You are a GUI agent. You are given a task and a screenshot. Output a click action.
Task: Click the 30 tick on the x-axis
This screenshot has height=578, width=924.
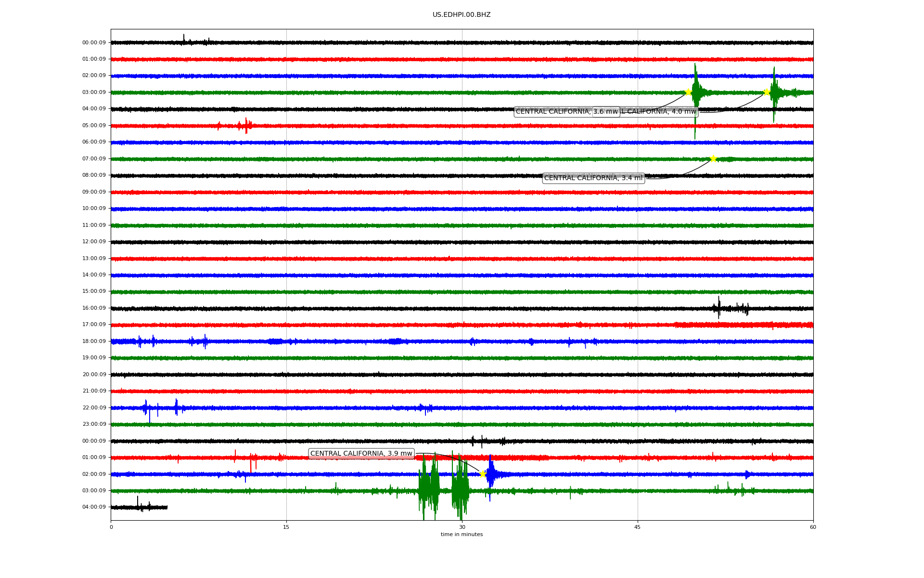(x=462, y=527)
